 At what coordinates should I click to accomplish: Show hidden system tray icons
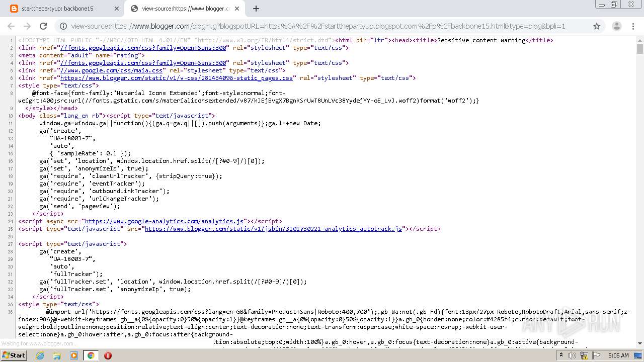coord(561,355)
